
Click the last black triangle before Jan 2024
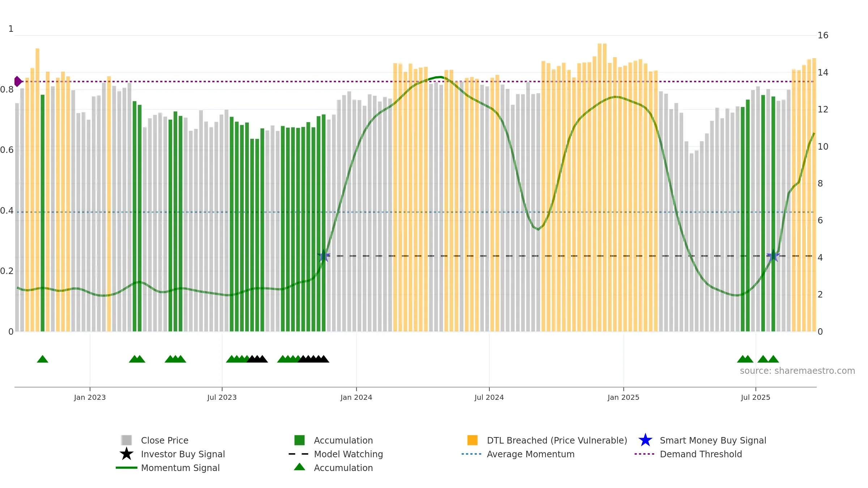(x=324, y=359)
